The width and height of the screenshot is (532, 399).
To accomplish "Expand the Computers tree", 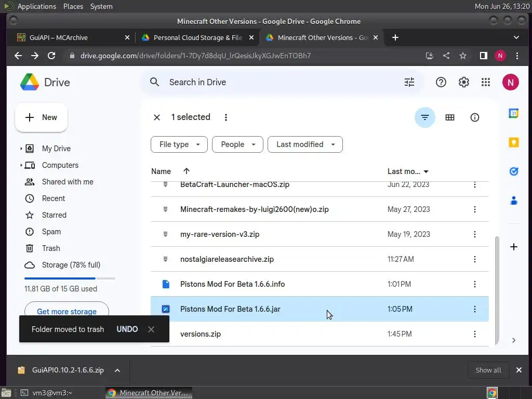I will (x=21, y=165).
